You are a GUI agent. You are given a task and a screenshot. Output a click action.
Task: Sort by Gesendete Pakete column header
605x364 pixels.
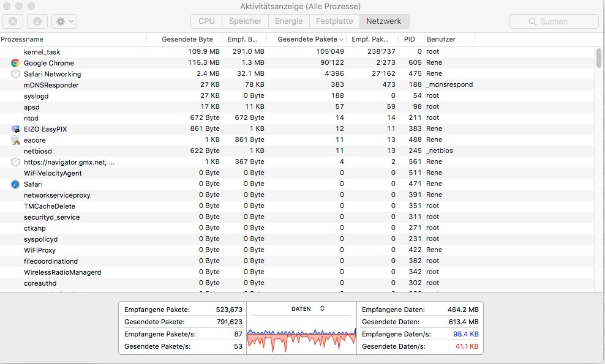309,39
